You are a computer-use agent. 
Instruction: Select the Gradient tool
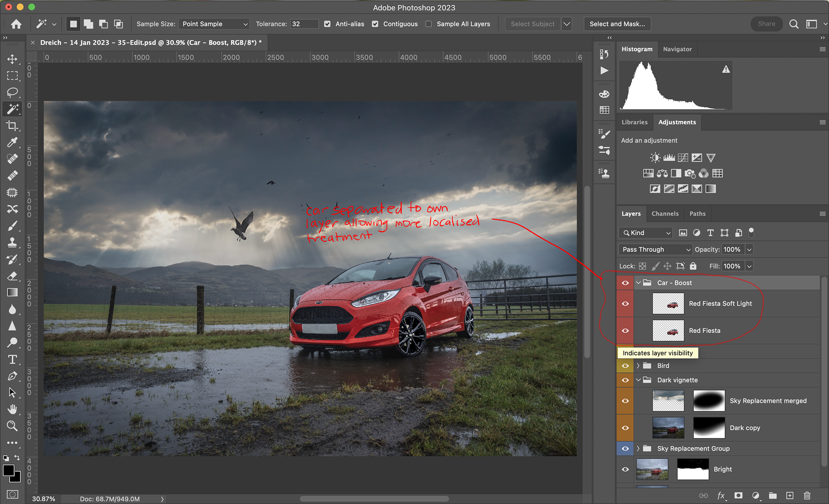point(12,292)
